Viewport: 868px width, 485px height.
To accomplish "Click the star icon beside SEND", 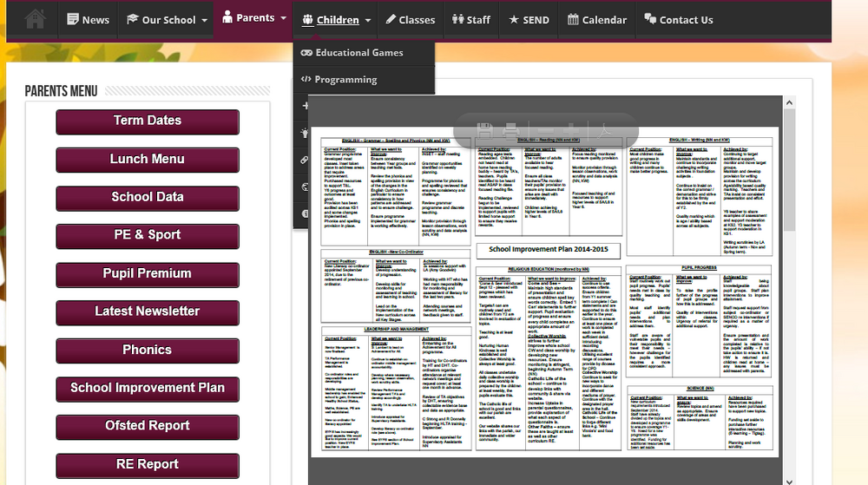I will click(514, 19).
